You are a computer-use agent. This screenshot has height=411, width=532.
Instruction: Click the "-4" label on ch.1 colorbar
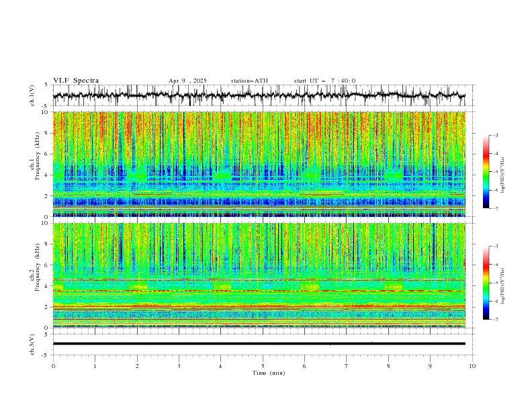[x=495, y=154]
